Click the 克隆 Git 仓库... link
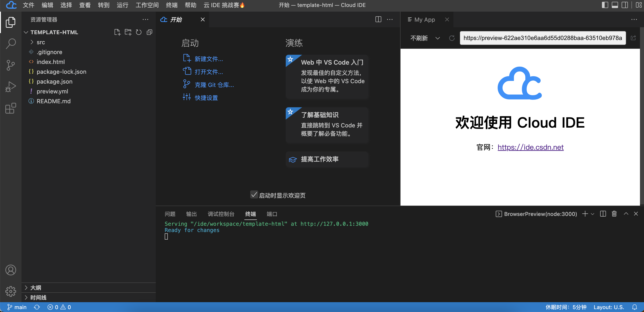The image size is (644, 312). coord(214,85)
